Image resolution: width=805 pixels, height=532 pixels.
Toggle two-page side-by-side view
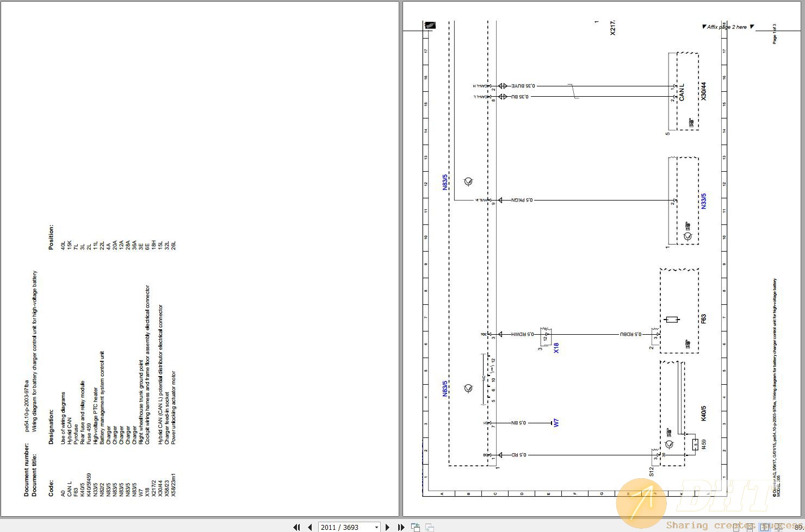(765, 527)
